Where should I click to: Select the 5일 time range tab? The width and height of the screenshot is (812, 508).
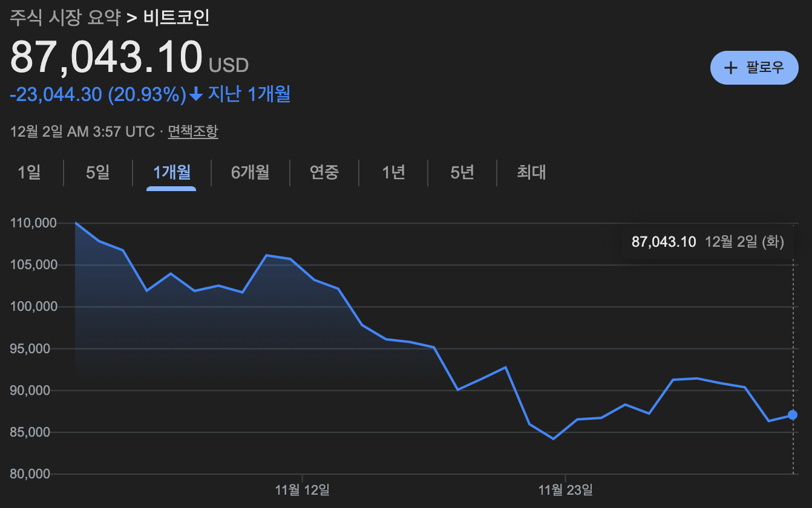pyautogui.click(x=98, y=172)
